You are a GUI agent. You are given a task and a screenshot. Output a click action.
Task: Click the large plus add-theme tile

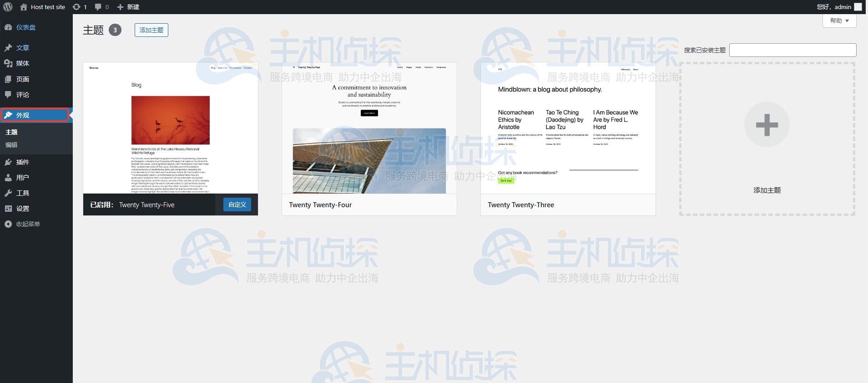[767, 125]
